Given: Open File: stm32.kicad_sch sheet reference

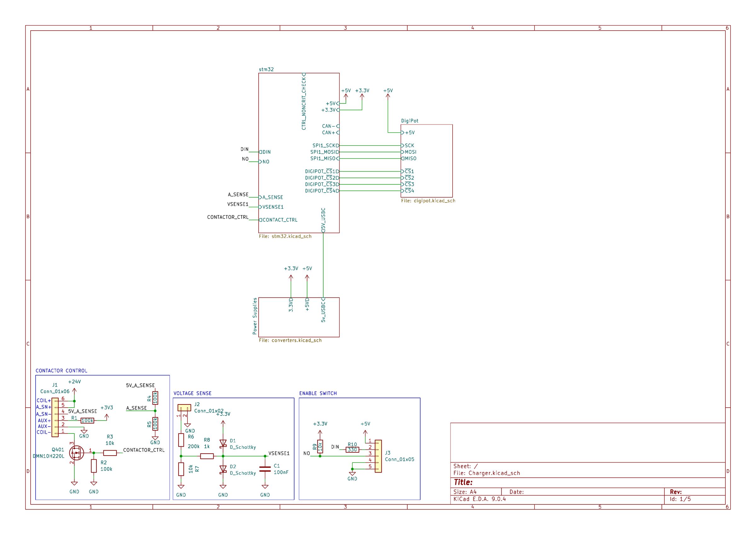Looking at the screenshot, I should (285, 236).
